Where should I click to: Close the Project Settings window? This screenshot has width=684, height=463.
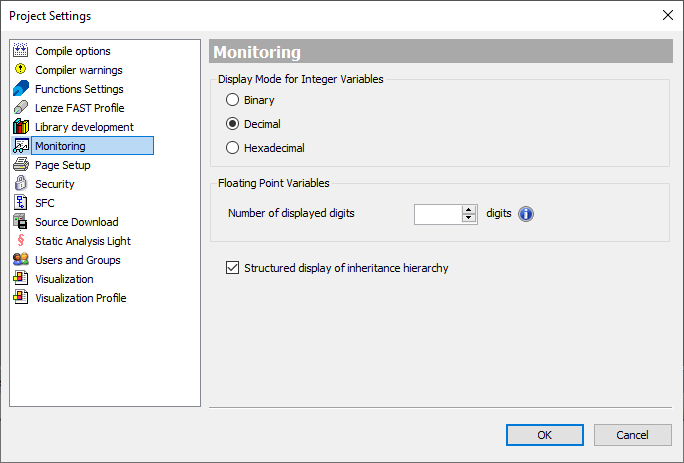pos(667,15)
